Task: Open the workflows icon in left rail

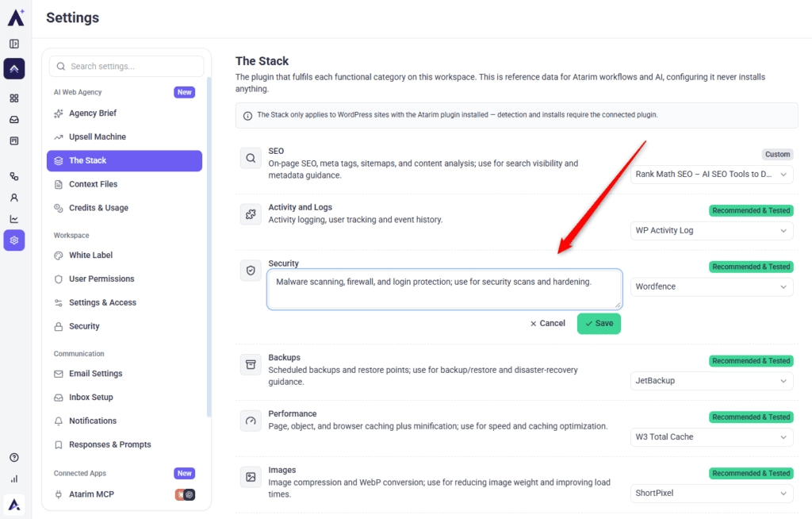Action: (x=14, y=176)
